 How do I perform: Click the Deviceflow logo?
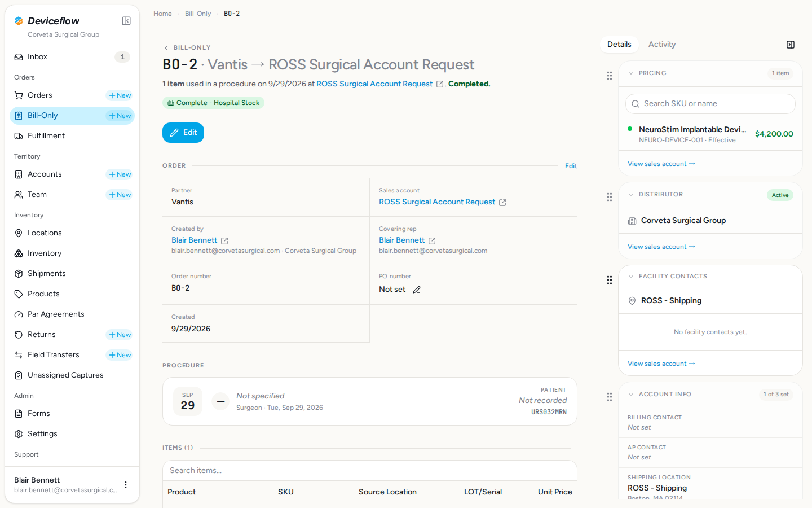coord(47,21)
